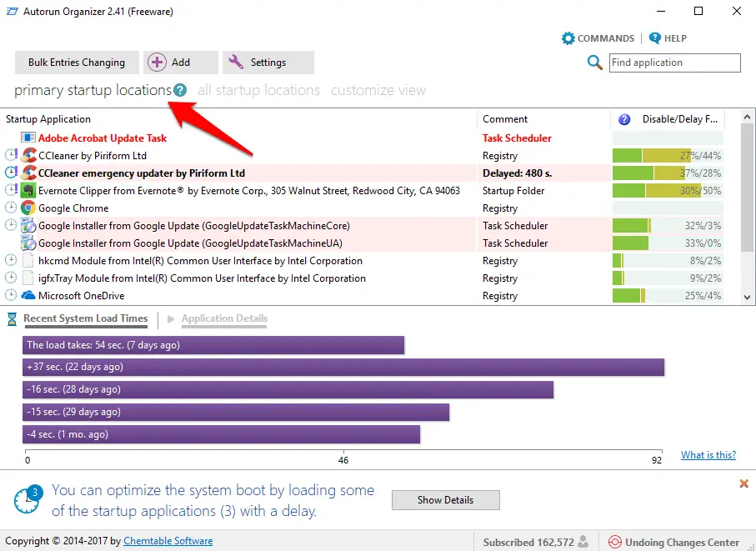Screen dimensions: 756x551
Task: Open the Chemtable Software link
Action: tap(168, 541)
